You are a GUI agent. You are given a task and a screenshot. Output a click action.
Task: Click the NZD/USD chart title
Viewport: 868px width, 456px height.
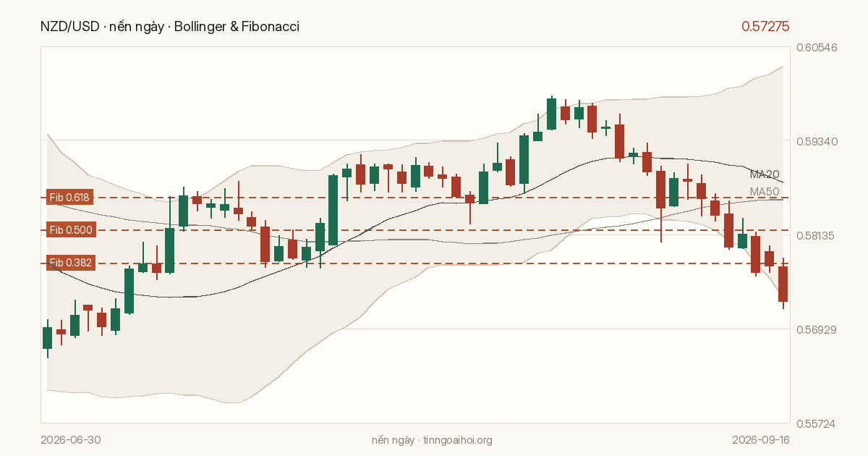point(170,27)
